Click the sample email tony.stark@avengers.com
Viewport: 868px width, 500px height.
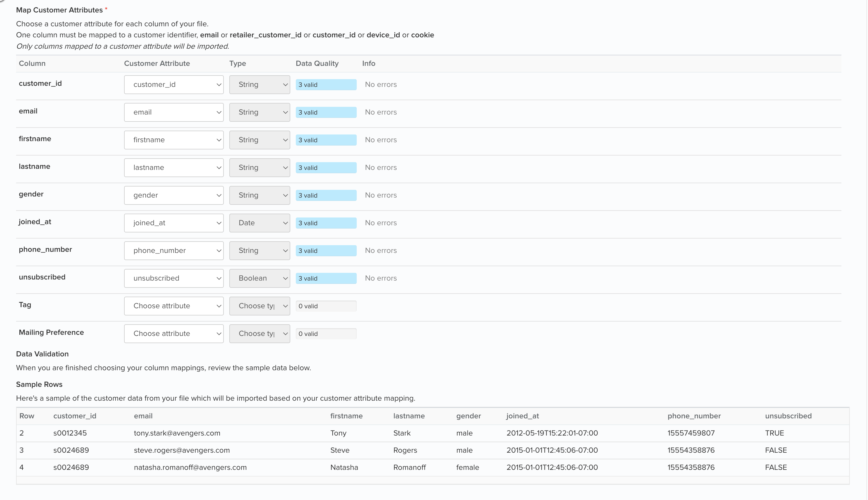click(x=177, y=433)
